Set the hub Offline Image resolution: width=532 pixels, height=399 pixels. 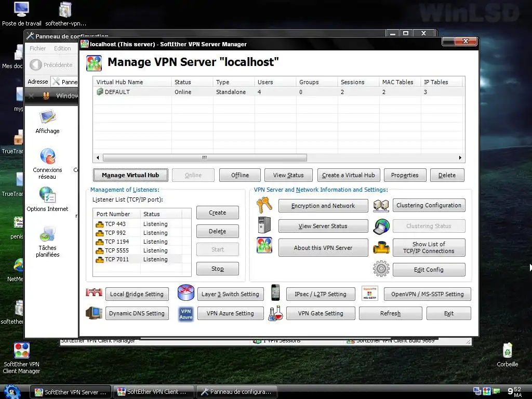click(240, 175)
